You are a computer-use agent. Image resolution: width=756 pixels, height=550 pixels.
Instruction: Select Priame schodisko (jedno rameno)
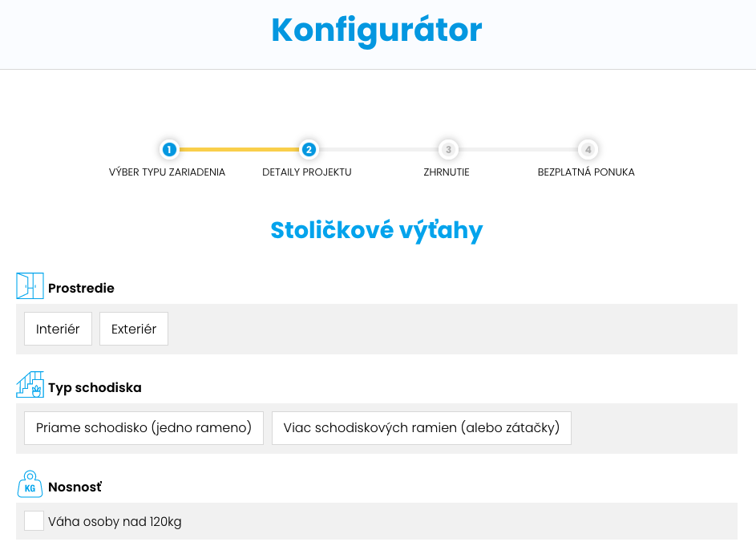tap(144, 428)
